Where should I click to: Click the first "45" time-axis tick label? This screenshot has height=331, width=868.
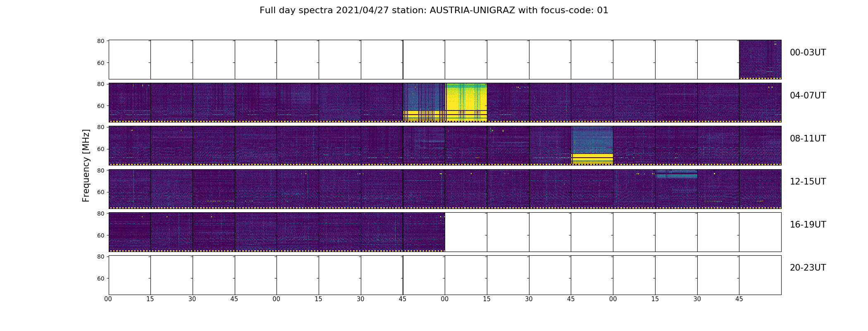point(234,299)
